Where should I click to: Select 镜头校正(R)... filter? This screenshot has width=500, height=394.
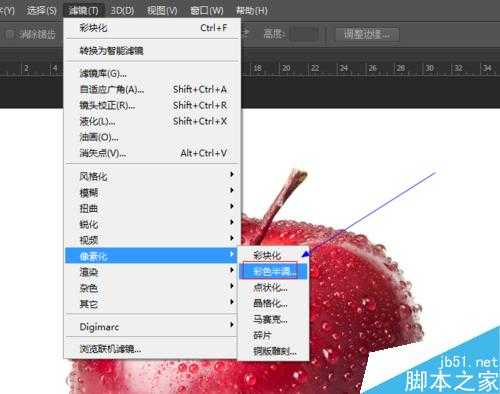point(152,105)
